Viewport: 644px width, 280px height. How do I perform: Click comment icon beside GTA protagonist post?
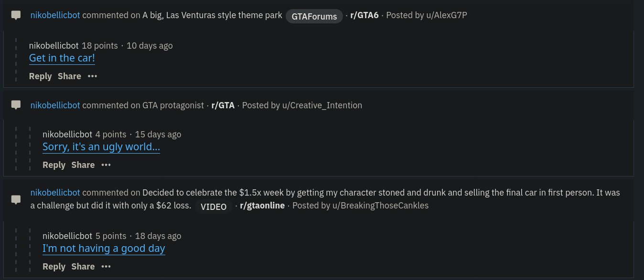pyautogui.click(x=16, y=105)
